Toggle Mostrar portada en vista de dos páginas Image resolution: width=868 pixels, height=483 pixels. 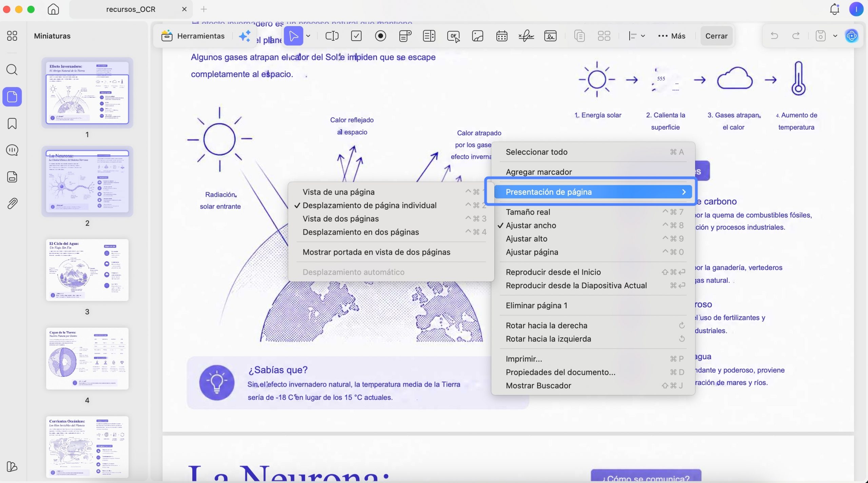coord(391,252)
